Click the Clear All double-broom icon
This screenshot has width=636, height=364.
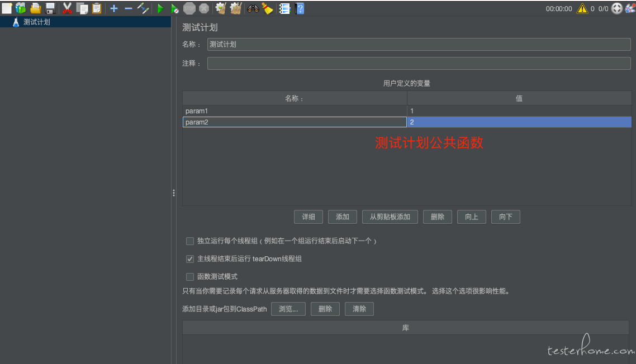point(236,8)
